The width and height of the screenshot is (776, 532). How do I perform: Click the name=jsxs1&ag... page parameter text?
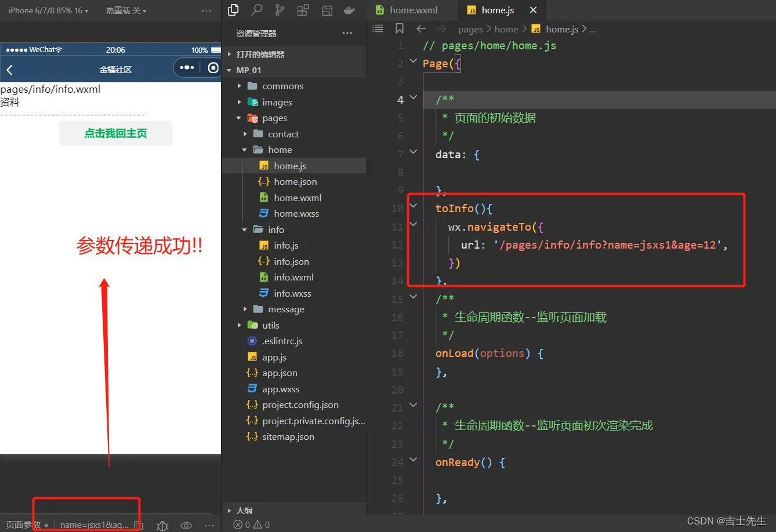click(x=95, y=525)
